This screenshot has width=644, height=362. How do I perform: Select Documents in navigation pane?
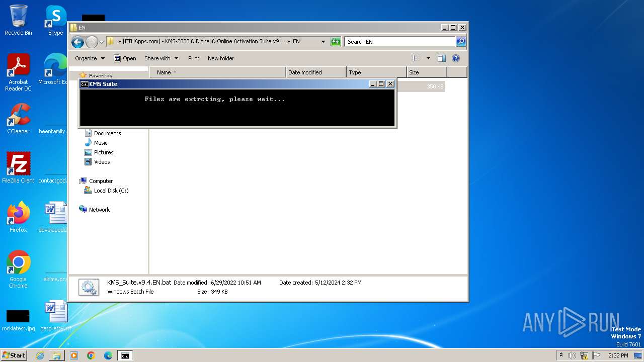click(103, 133)
